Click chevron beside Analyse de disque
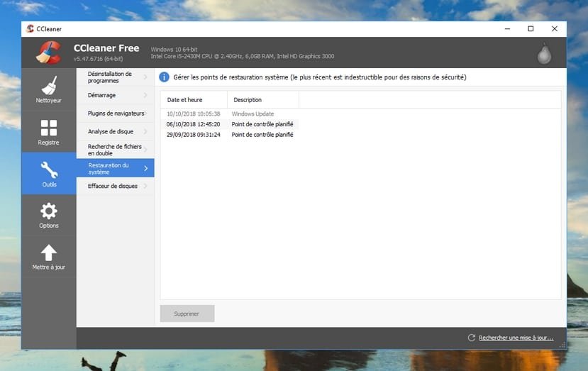The image size is (588, 371). 145,131
